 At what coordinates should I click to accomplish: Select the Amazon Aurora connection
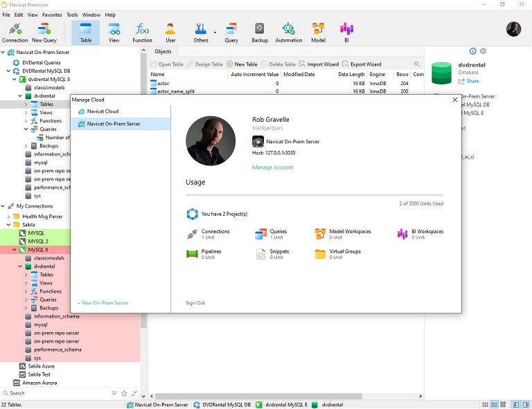39,383
